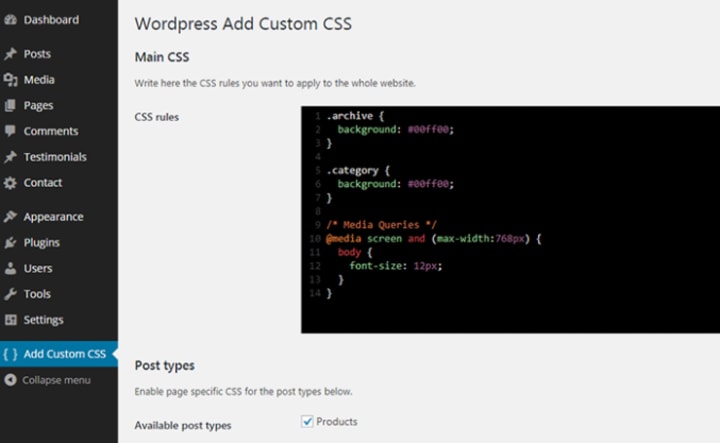Image resolution: width=720 pixels, height=443 pixels.
Task: Go to the Media section
Action: [x=59, y=80]
